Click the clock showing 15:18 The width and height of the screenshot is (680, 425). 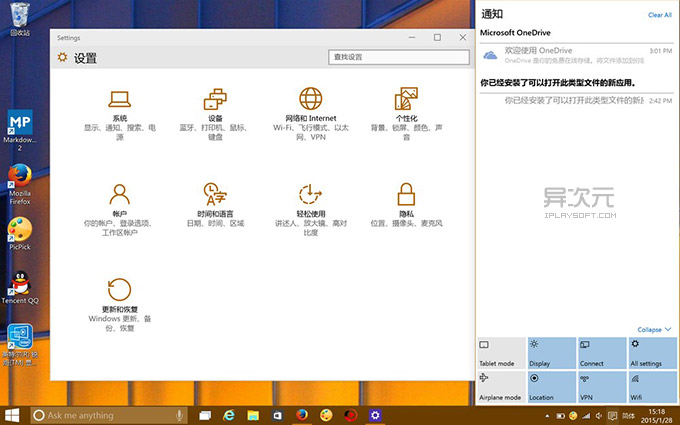coord(657,411)
